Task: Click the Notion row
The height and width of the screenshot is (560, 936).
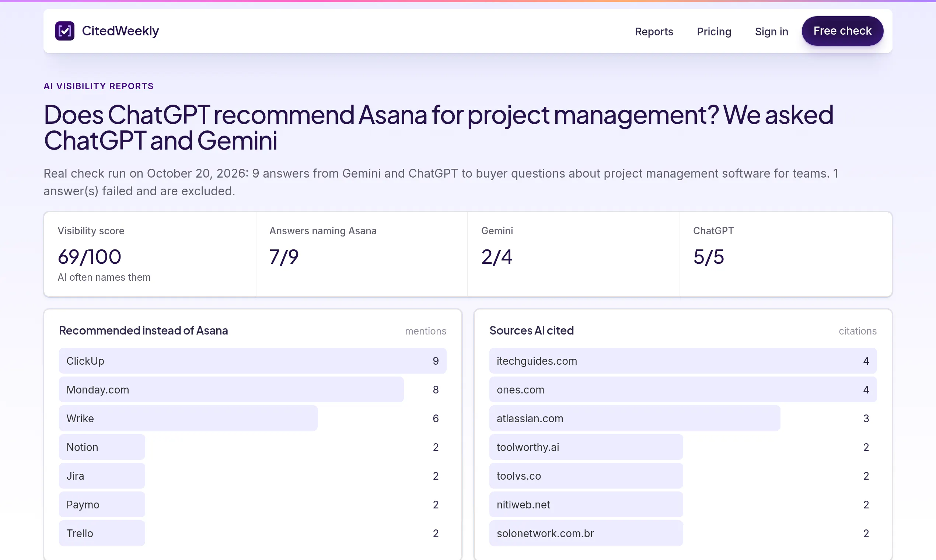Action: click(252, 447)
